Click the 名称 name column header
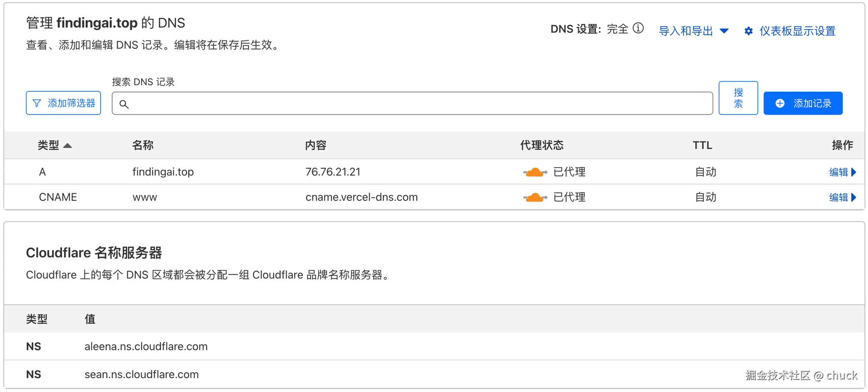Screen dimensions: 868x392 [143, 145]
